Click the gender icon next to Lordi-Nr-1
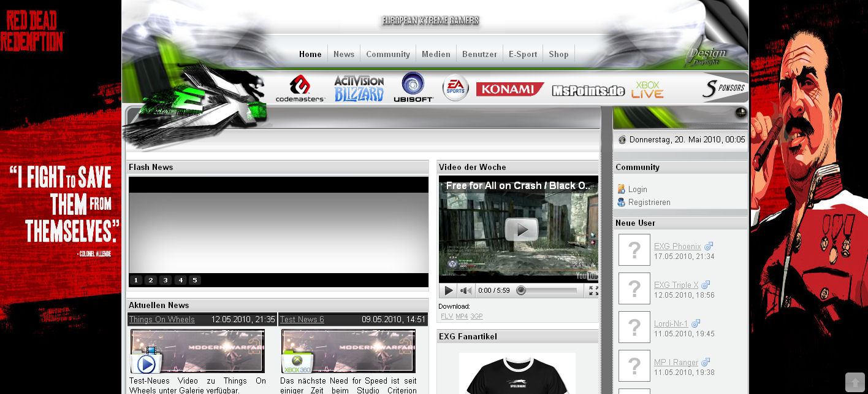 point(695,323)
